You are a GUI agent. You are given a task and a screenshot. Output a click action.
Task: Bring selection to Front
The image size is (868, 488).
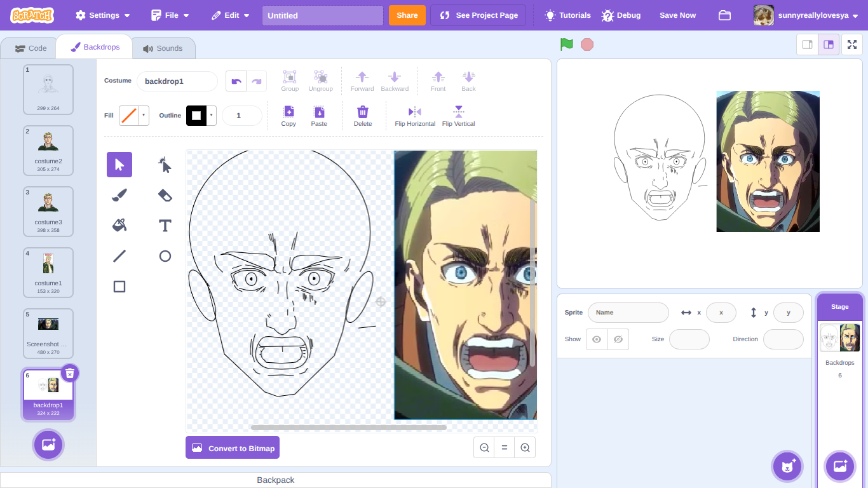[x=438, y=81]
